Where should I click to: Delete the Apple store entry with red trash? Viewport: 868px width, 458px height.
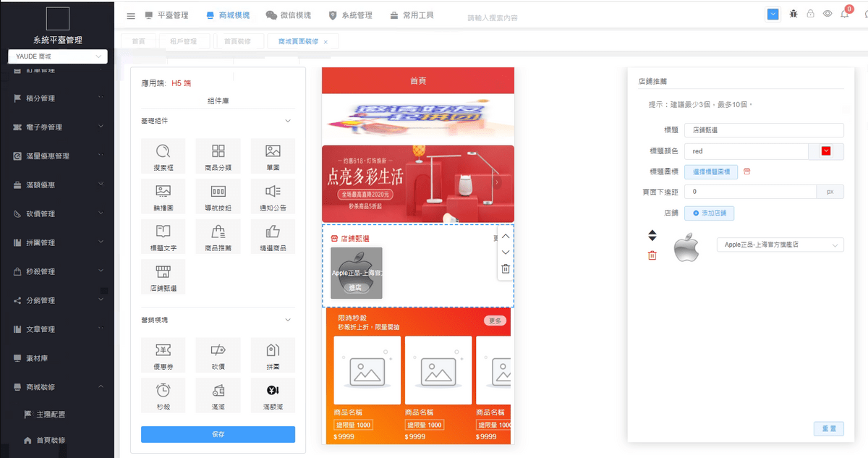[x=652, y=255]
